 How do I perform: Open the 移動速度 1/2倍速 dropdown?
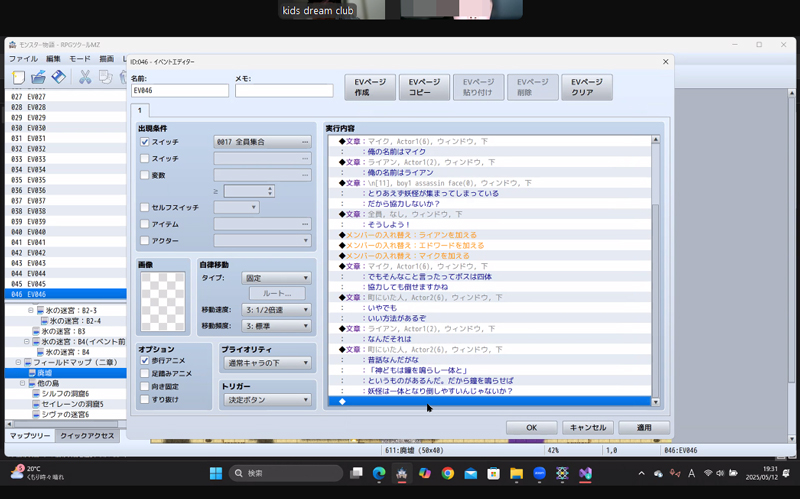click(276, 310)
